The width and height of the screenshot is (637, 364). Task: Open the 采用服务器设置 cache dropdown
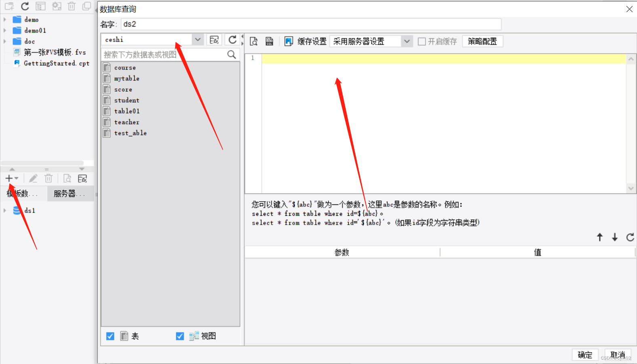pos(407,41)
